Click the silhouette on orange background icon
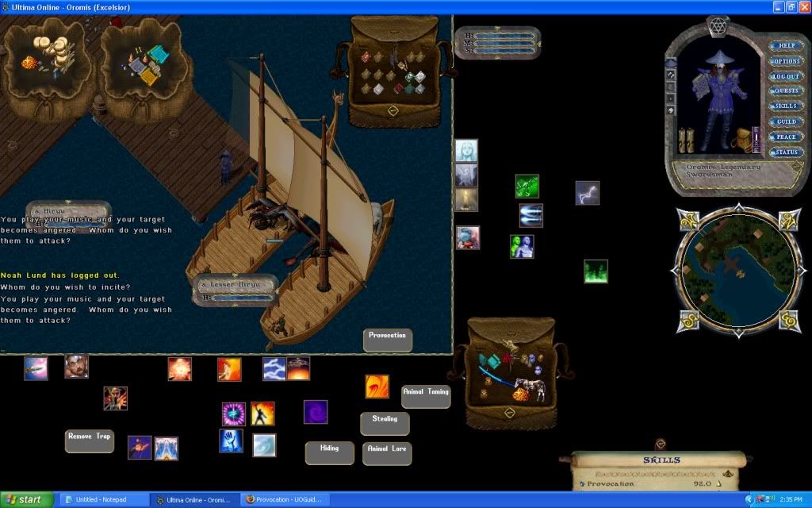 coord(262,414)
